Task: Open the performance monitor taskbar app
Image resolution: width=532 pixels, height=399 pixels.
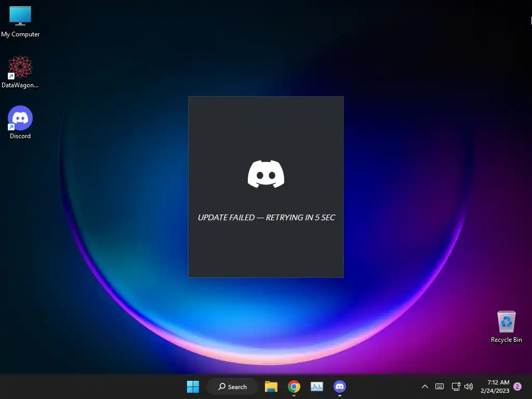Action: point(317,387)
